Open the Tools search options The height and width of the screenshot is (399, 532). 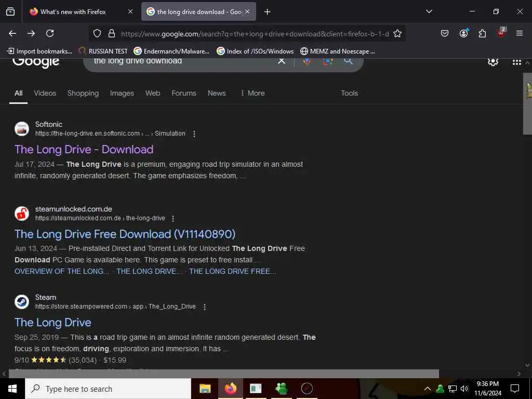click(349, 93)
